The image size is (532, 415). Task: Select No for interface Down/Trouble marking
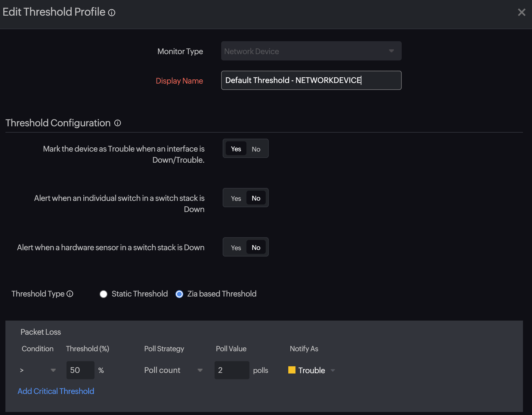(x=256, y=149)
